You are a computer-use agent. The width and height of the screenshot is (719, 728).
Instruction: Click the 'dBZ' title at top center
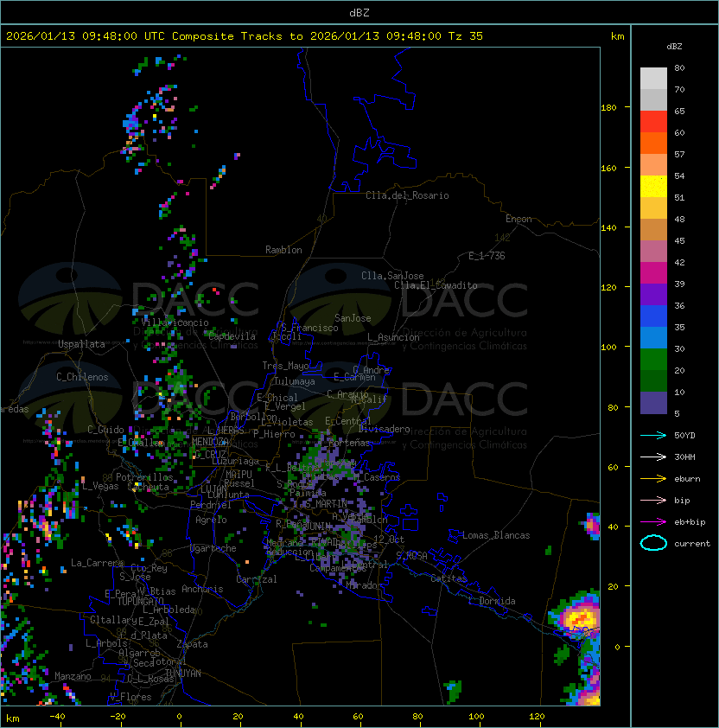click(359, 12)
